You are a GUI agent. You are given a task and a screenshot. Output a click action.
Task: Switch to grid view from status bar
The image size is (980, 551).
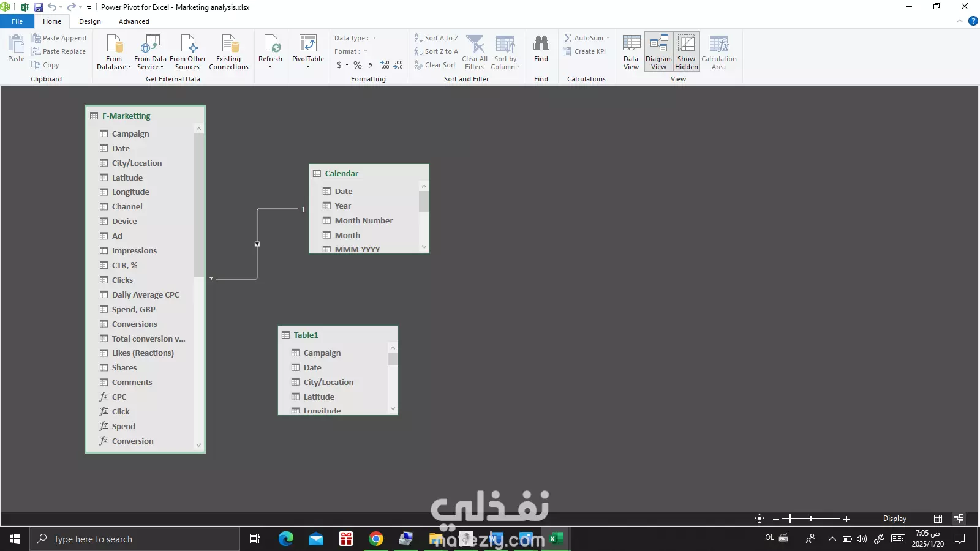click(x=938, y=519)
